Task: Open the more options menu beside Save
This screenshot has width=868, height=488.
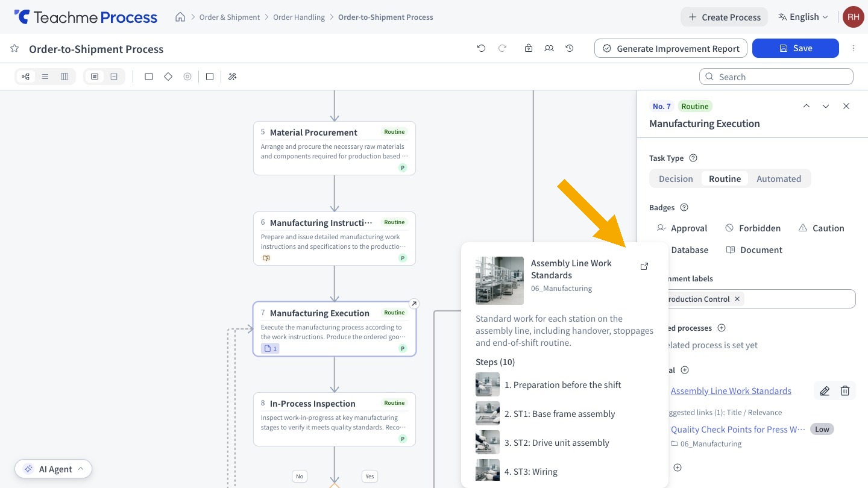Action: (x=854, y=48)
